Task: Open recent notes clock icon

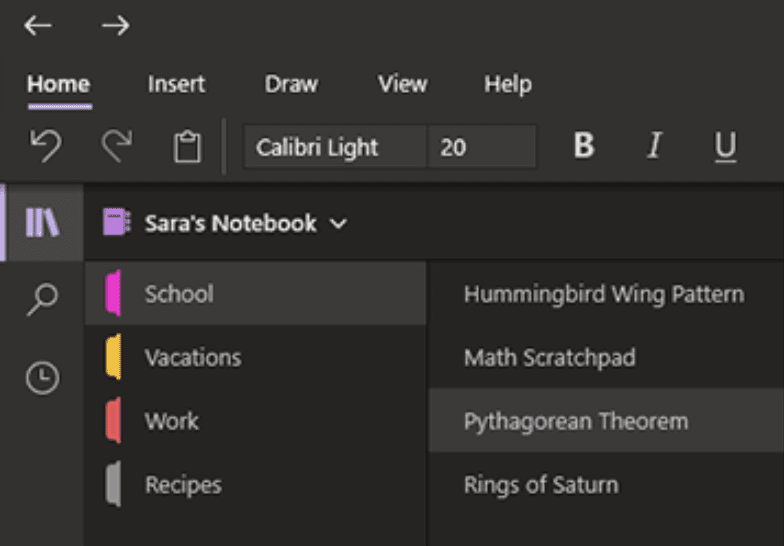Action: coord(42,378)
